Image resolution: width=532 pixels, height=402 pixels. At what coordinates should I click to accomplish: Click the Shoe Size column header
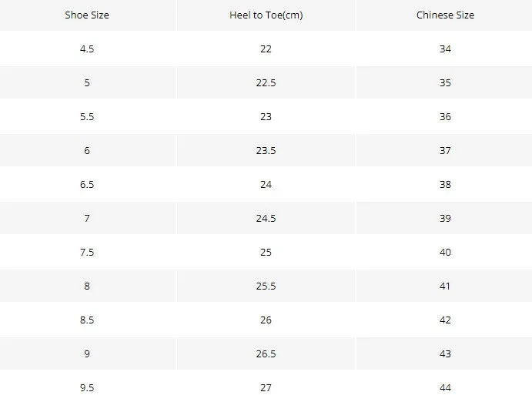[88, 15]
